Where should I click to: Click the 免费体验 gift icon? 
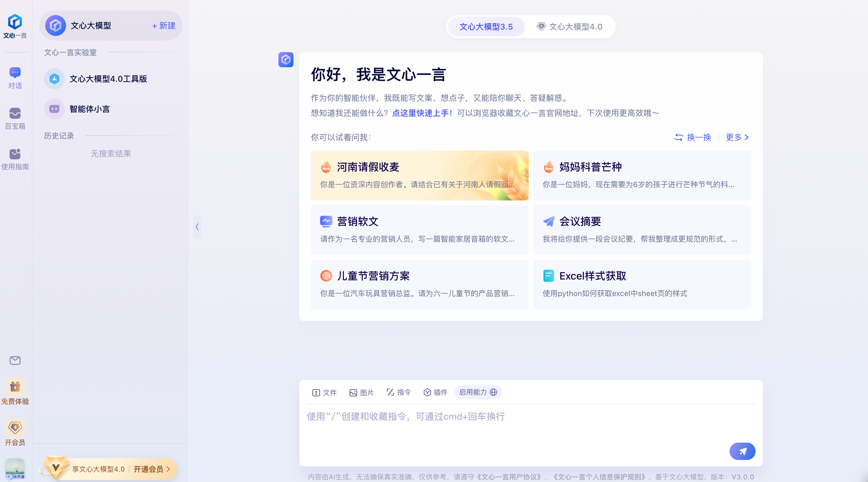pyautogui.click(x=15, y=387)
